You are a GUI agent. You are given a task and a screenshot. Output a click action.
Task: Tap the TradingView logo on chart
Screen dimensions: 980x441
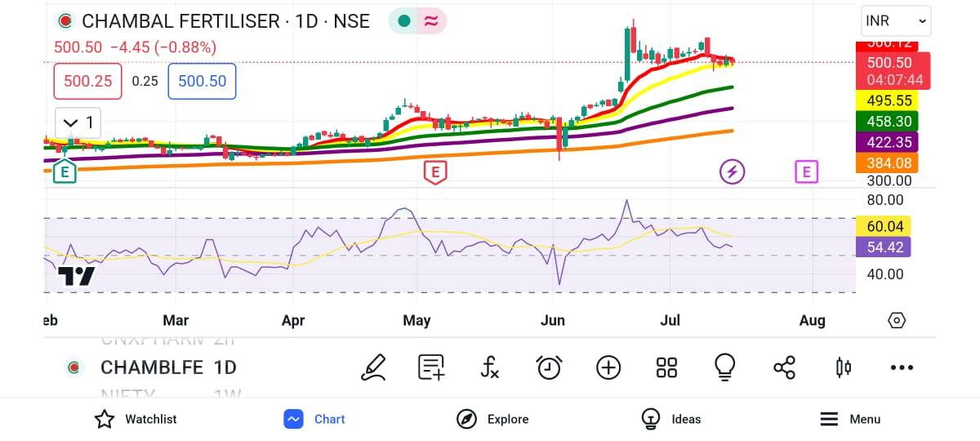point(77,276)
